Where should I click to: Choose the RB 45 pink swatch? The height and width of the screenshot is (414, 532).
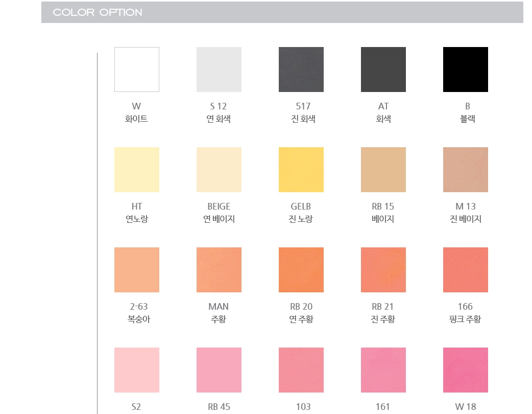219,370
